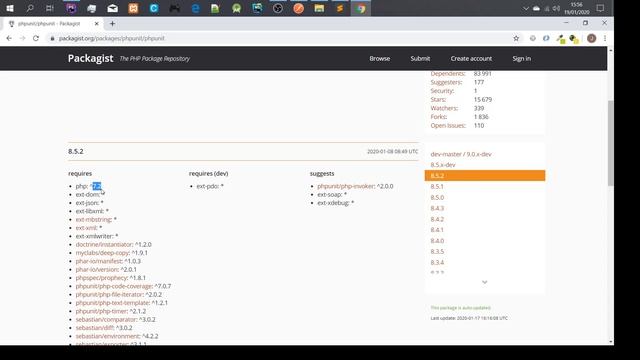Click the page vertical scrollbar
The image size is (640, 360).
611,143
